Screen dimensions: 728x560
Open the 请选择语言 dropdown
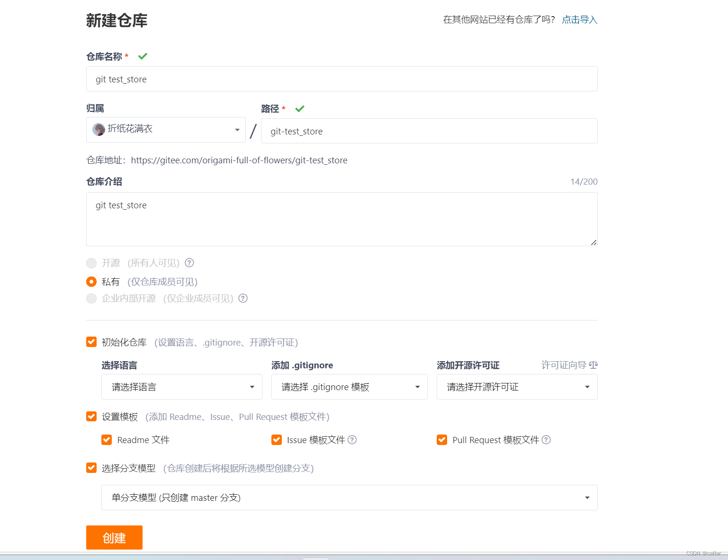[x=181, y=387]
